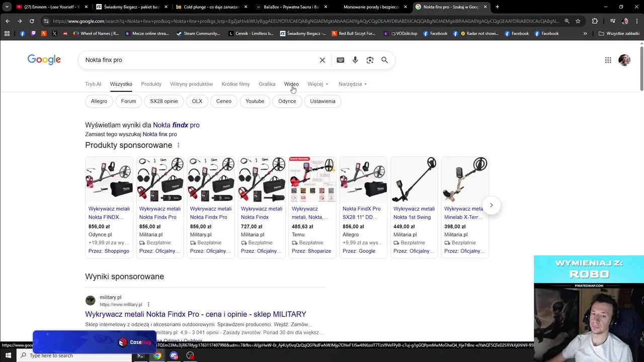644x362 pixels.
Task: Open the Google apps grid
Action: coord(608,60)
